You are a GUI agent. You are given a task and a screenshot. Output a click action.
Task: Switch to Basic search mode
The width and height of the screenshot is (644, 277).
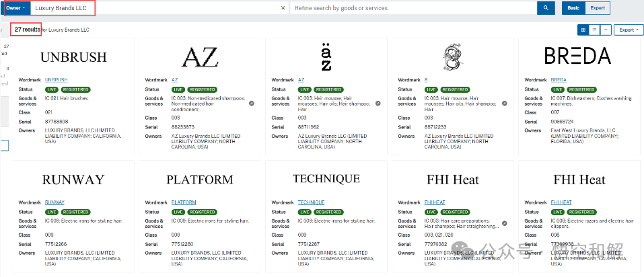pyautogui.click(x=573, y=8)
